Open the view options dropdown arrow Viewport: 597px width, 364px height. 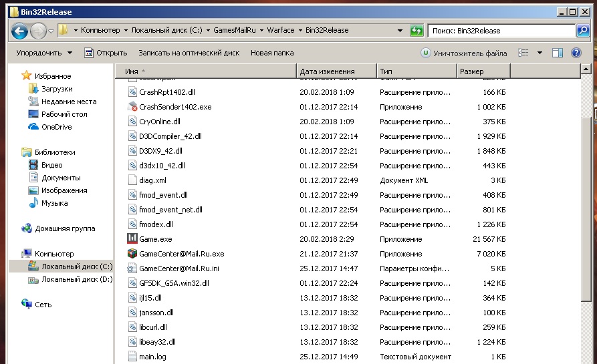[x=540, y=53]
